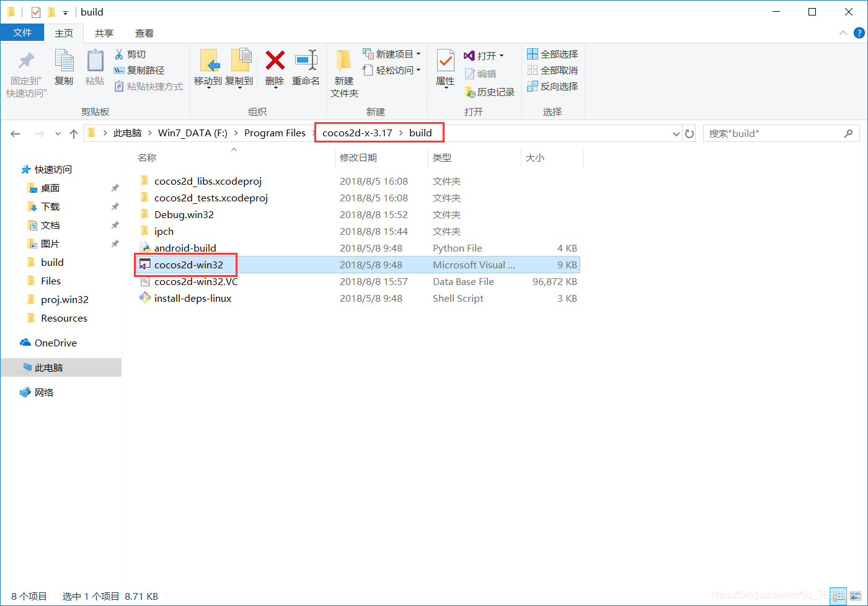The width and height of the screenshot is (868, 606).
Task: Open the 文件 (File) tab
Action: pyautogui.click(x=22, y=33)
